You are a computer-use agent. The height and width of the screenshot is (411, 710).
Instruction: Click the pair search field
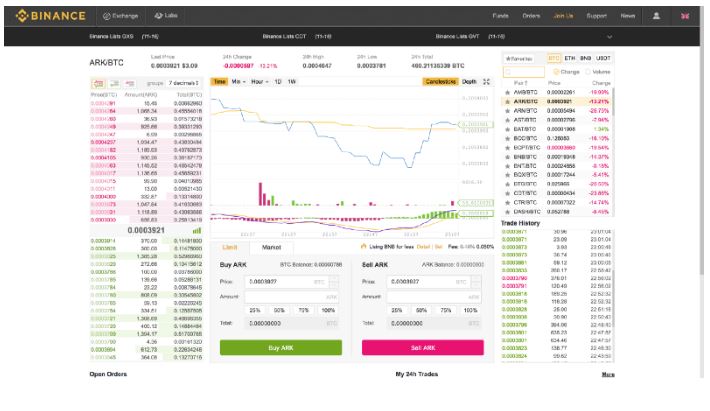(523, 72)
